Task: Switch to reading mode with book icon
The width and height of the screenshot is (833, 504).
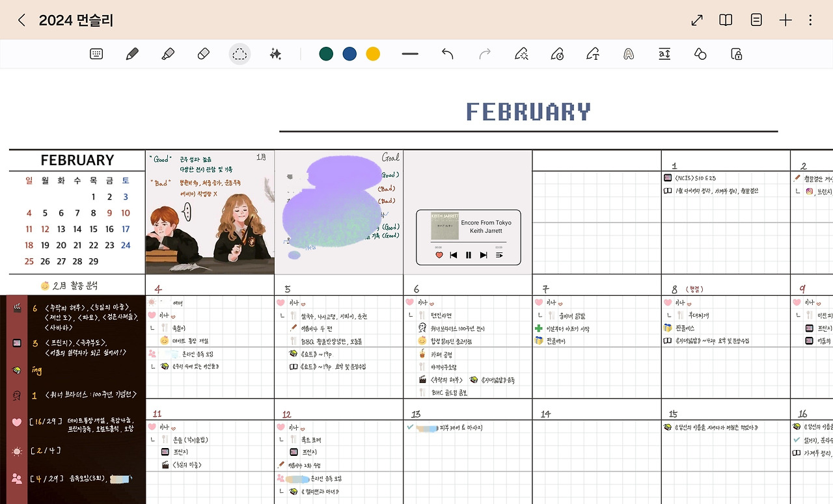Action: click(726, 20)
